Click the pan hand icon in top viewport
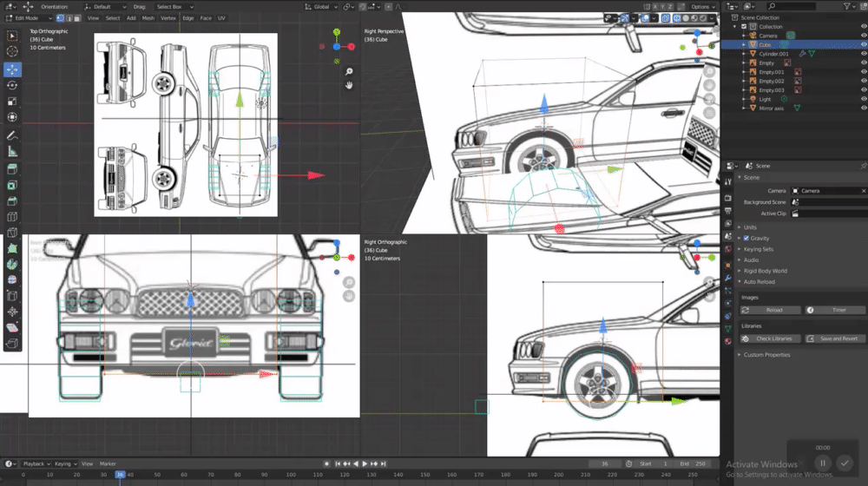This screenshot has height=486, width=868. click(349, 85)
